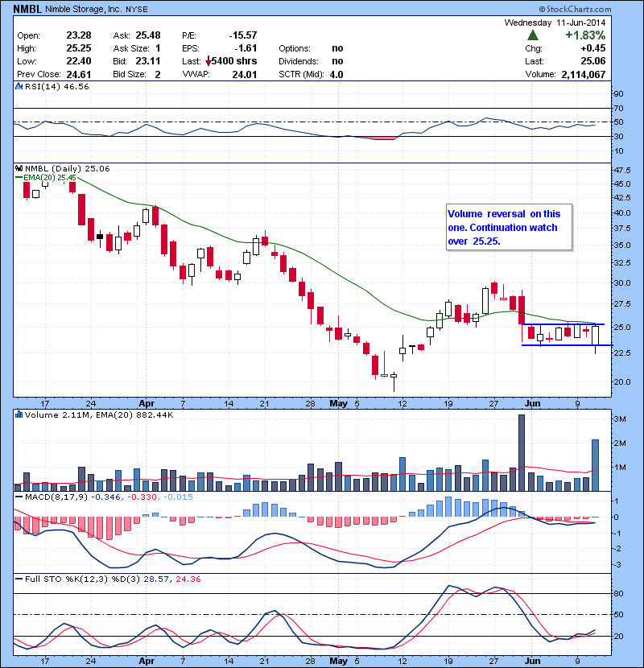Image resolution: width=644 pixels, height=668 pixels.
Task: Click the candlestick icon beside NMBL (Daily)
Action: [19, 168]
